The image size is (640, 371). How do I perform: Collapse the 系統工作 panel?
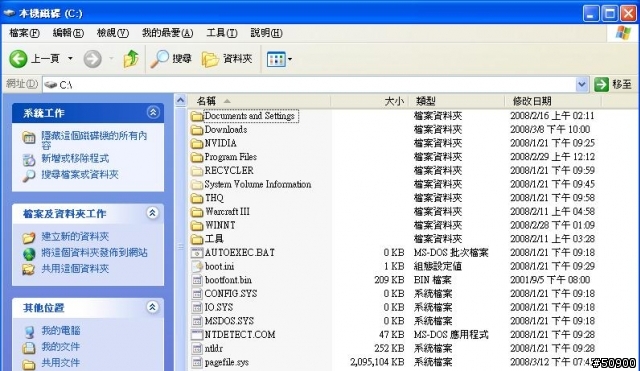[x=153, y=112]
